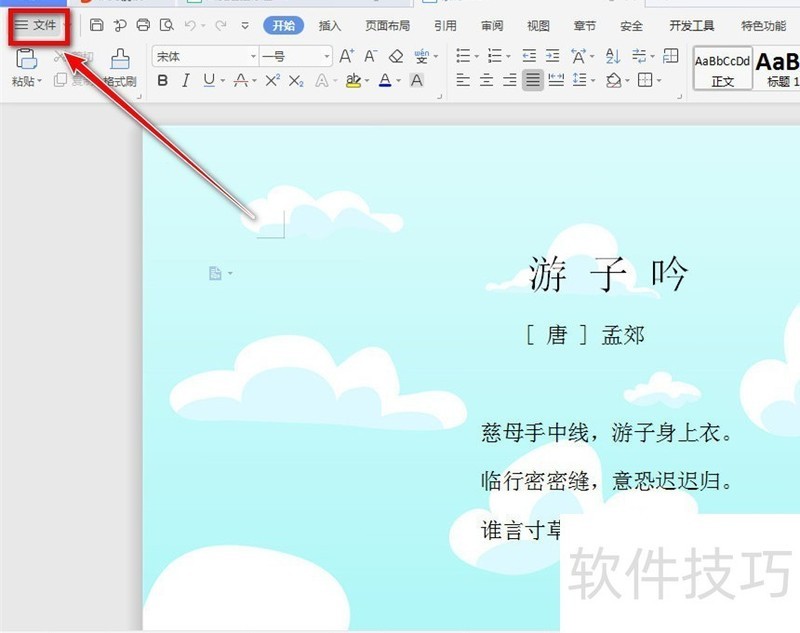800x633 pixels.
Task: Click the Borders grid icon
Action: click(x=645, y=80)
